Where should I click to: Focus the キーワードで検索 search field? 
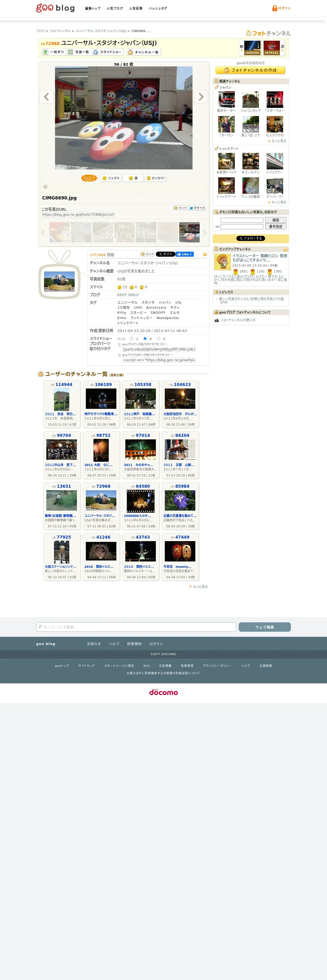click(136, 627)
